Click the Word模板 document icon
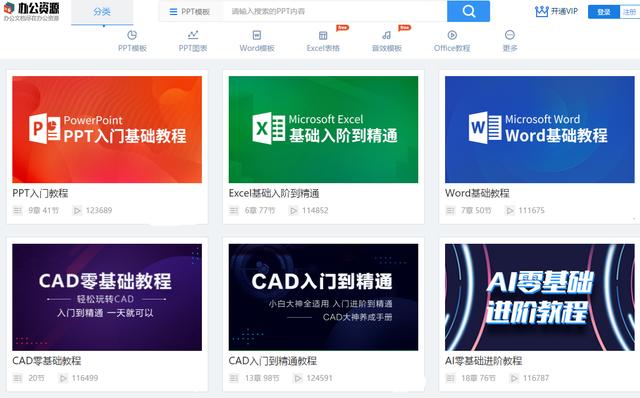 coord(257,35)
